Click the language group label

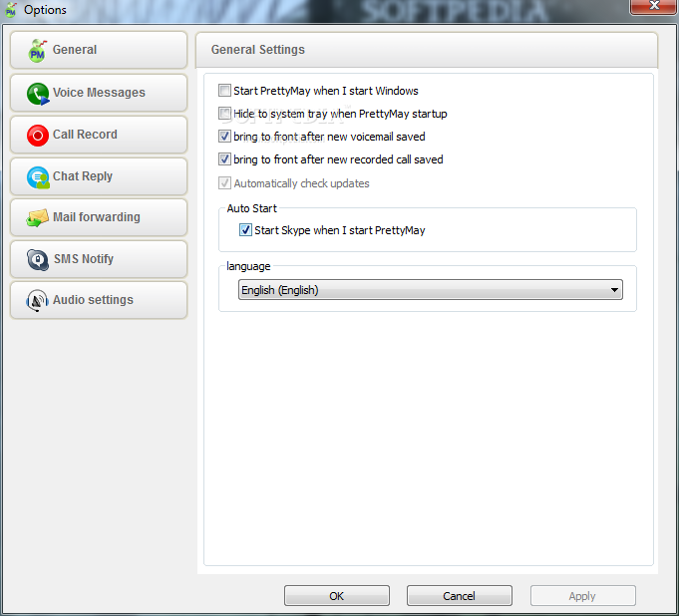click(x=248, y=266)
